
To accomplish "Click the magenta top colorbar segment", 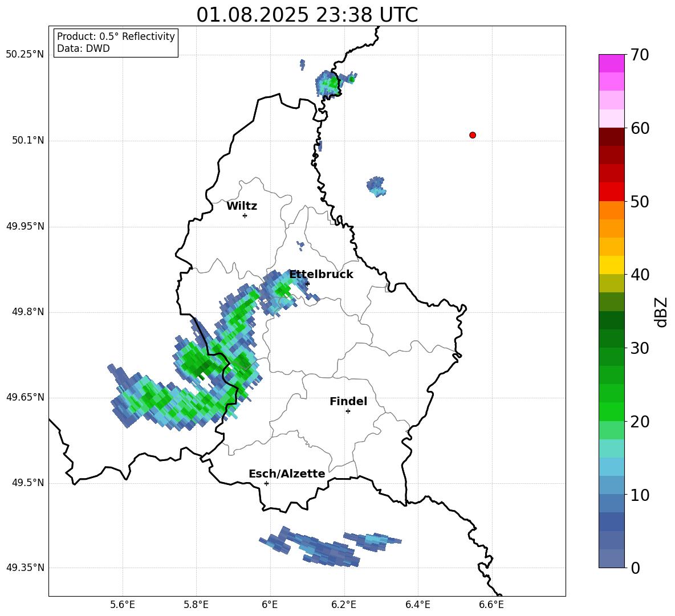I will tap(612, 63).
